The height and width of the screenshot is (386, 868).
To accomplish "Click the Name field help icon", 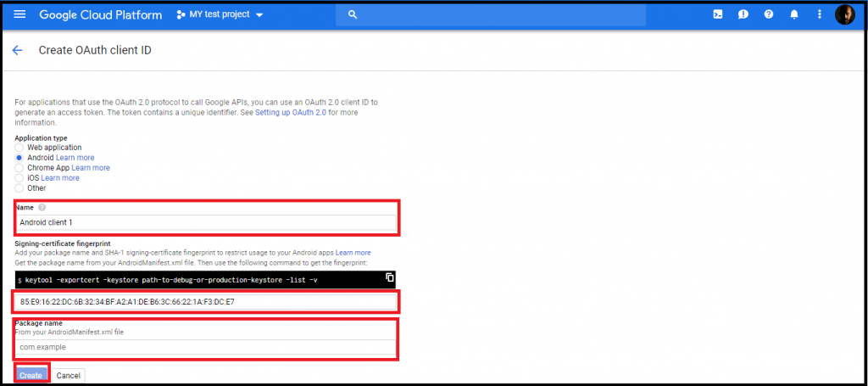I will (x=42, y=207).
